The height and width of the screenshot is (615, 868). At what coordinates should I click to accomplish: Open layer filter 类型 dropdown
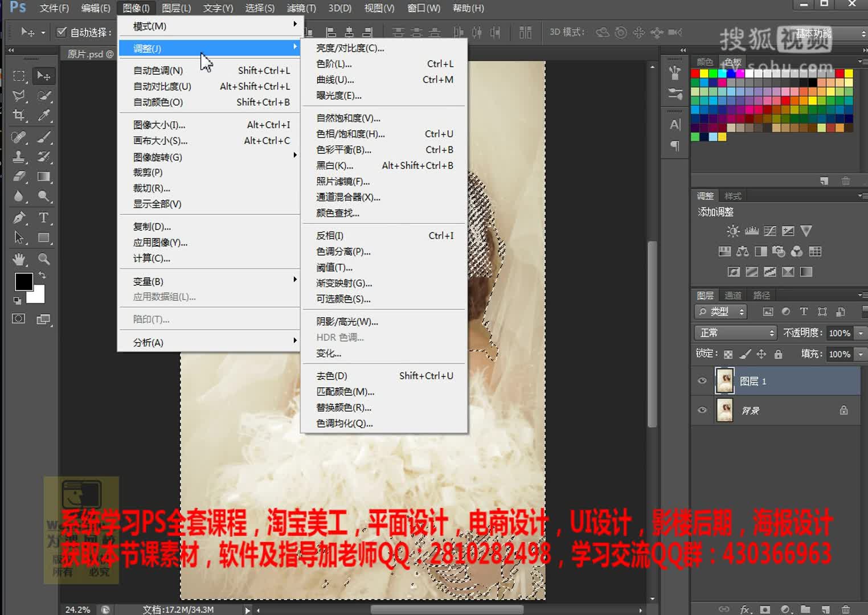[720, 311]
